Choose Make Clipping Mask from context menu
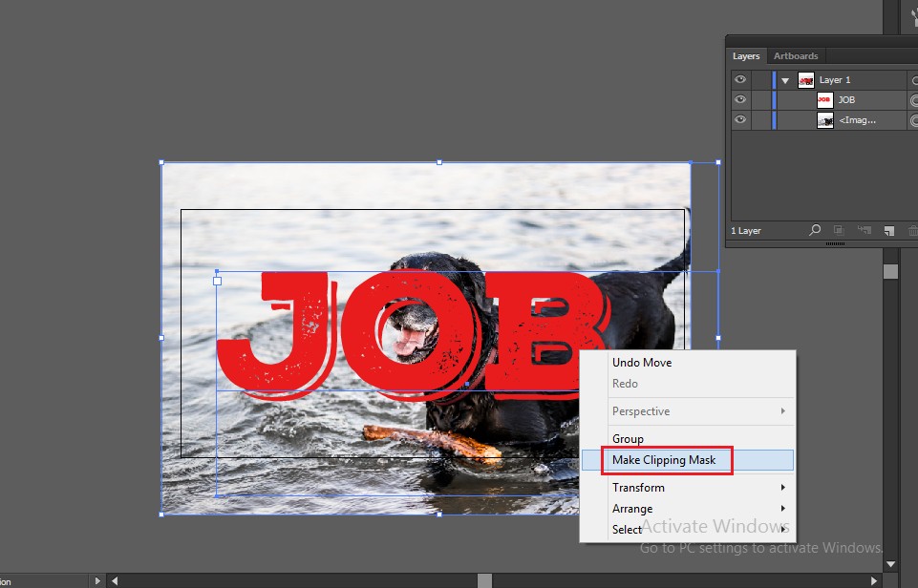 pos(664,460)
